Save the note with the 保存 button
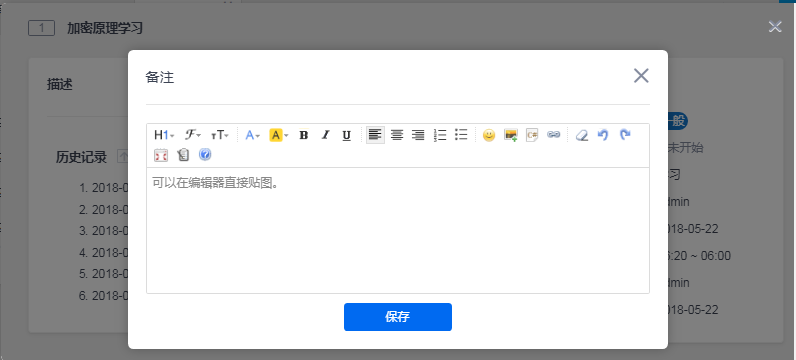 pos(397,317)
